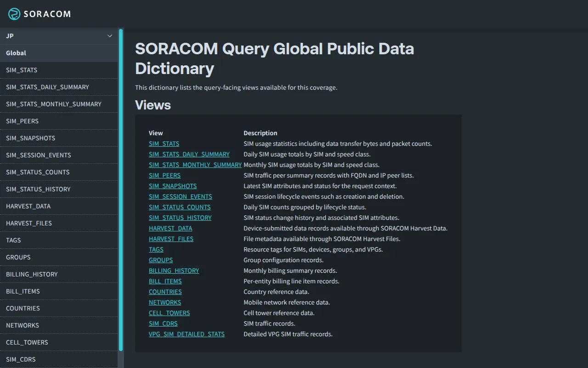Click the 'Description' column header
This screenshot has height=368, width=588.
point(260,133)
